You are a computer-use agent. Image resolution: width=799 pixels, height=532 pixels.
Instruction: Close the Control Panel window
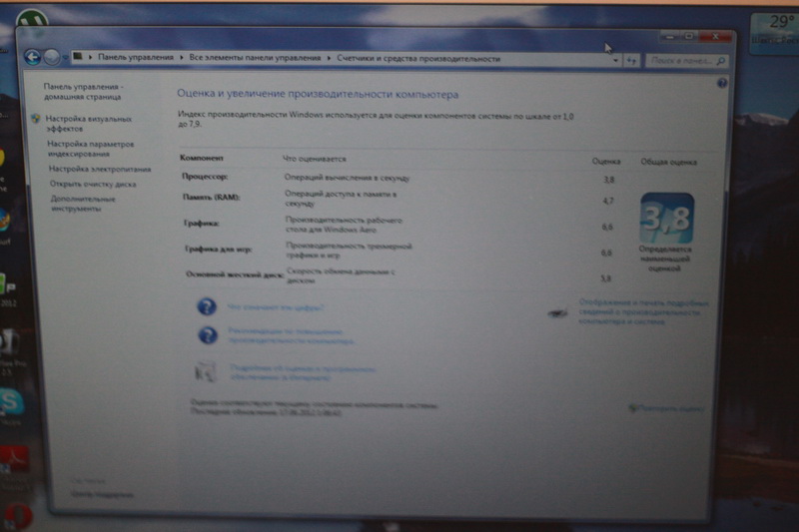pos(716,36)
